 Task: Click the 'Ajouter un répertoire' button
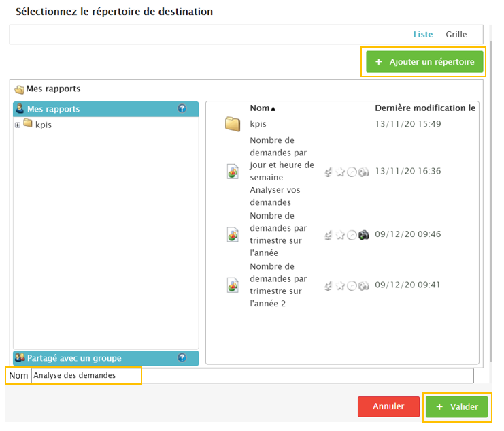[x=424, y=62]
